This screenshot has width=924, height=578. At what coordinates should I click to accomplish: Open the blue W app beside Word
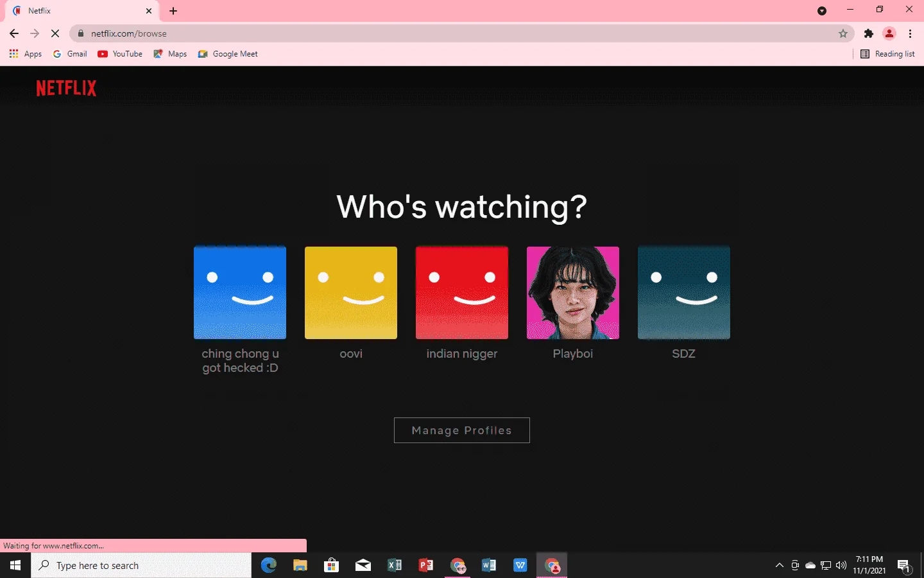[x=520, y=565]
